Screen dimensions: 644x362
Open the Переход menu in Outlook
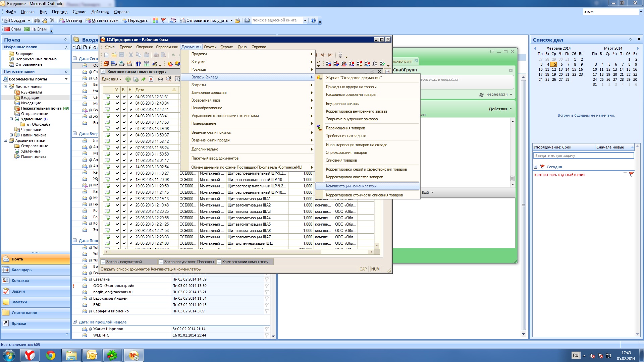[x=60, y=12]
